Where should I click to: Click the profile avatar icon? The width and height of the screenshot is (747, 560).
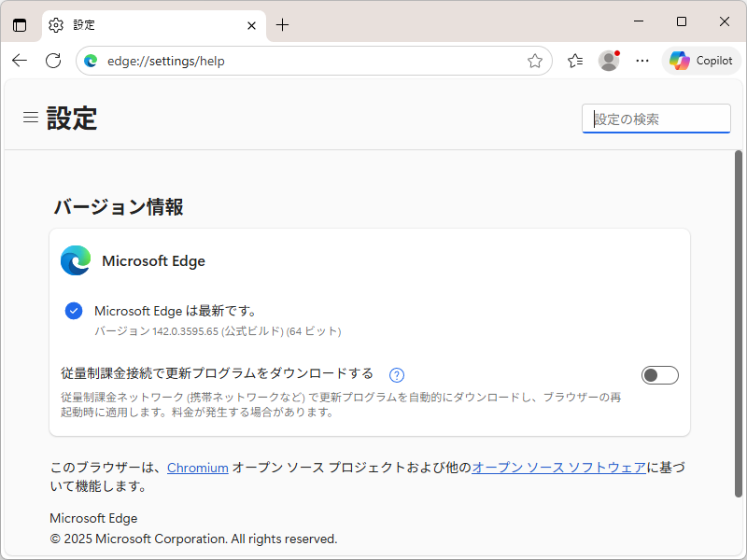[608, 60]
